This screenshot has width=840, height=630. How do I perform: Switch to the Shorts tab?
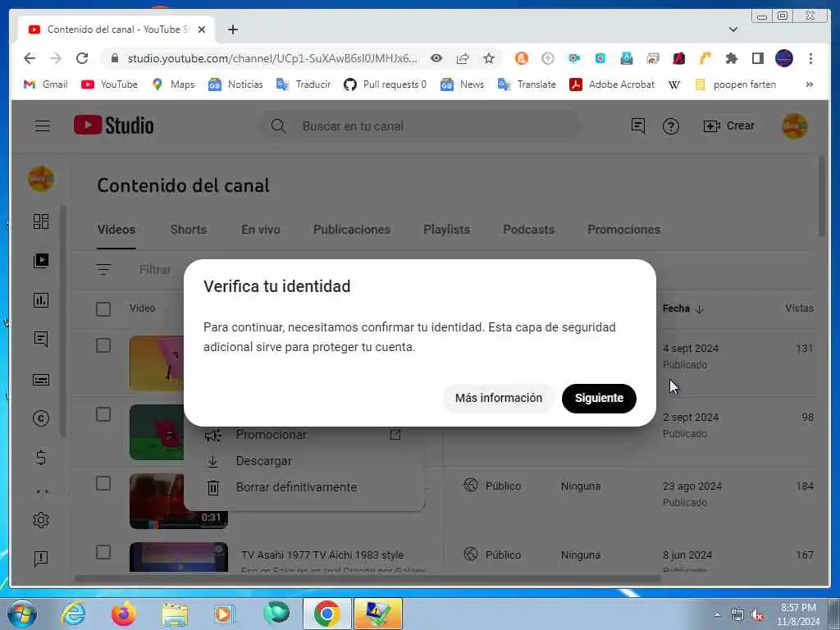[189, 230]
